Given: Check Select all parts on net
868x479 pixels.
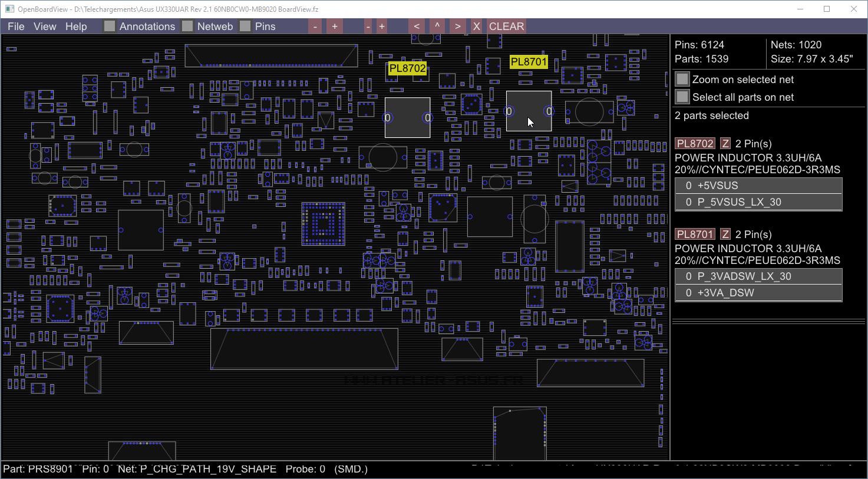Looking at the screenshot, I should 682,97.
